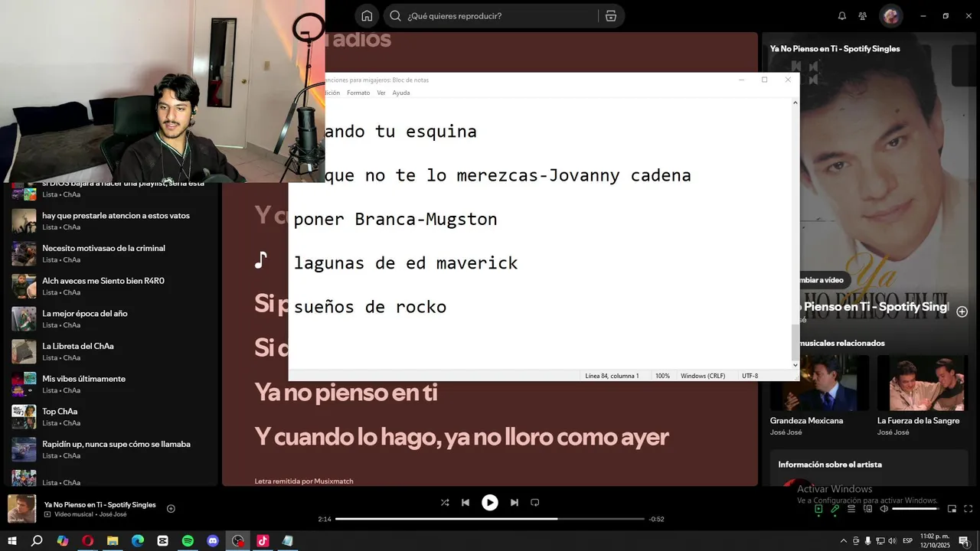Open the Spotify profile avatar menu
980x551 pixels.
890,16
